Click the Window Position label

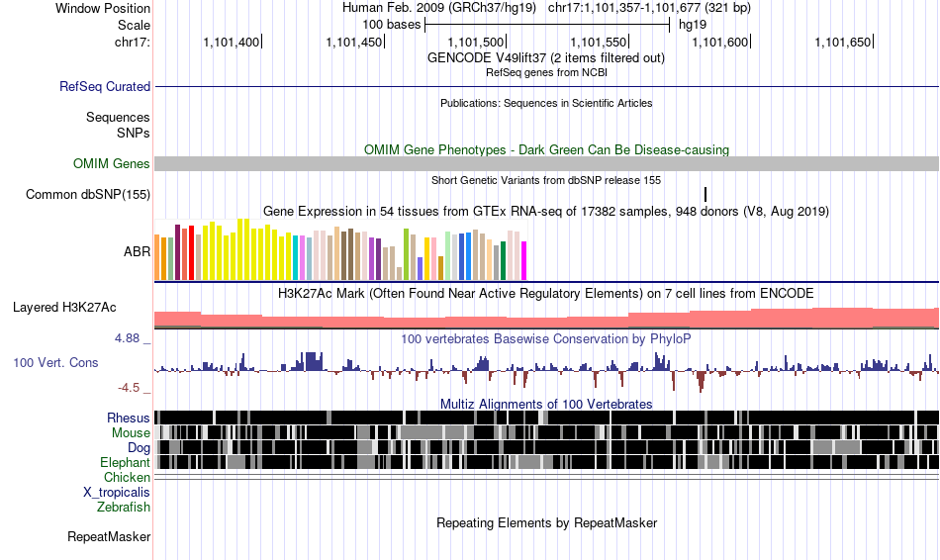coord(103,8)
